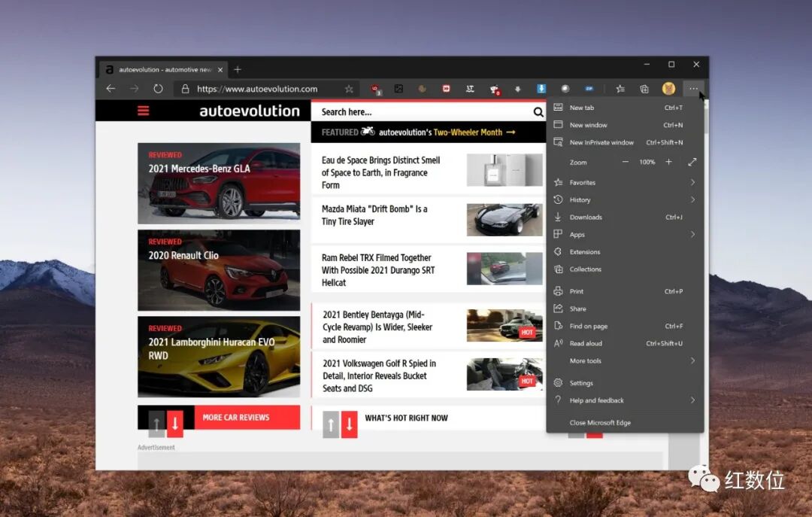Select New tab from the menu
This screenshot has height=517, width=812.
click(x=625, y=108)
